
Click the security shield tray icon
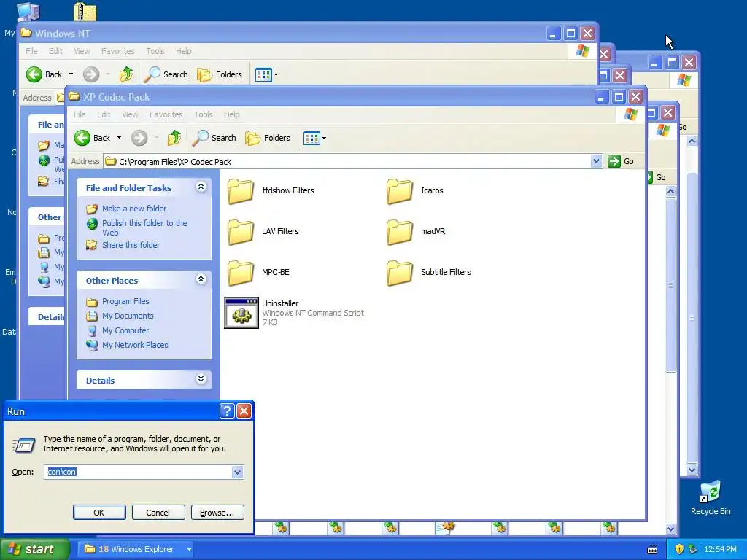click(679, 549)
